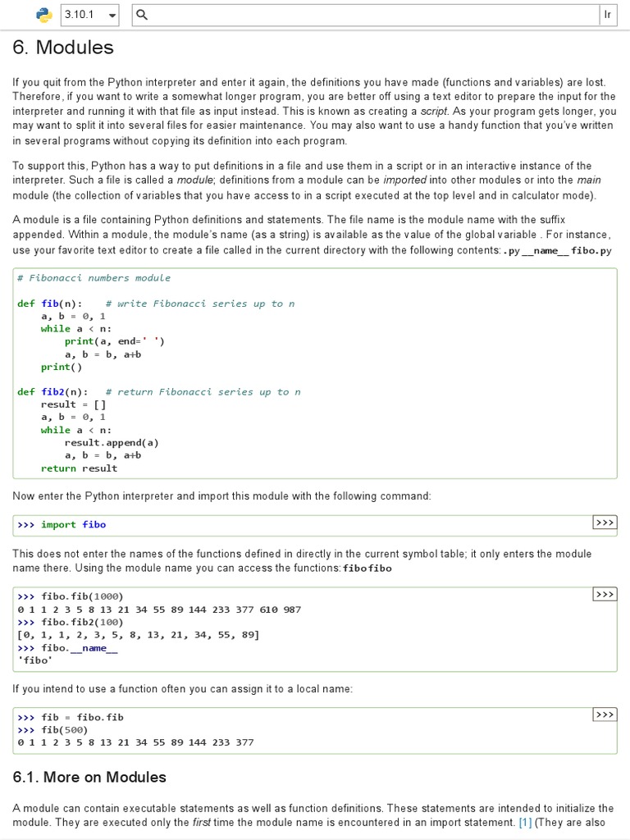Image resolution: width=630 pixels, height=840 pixels.
Task: Click the "return result" line in fib2
Action: point(79,468)
